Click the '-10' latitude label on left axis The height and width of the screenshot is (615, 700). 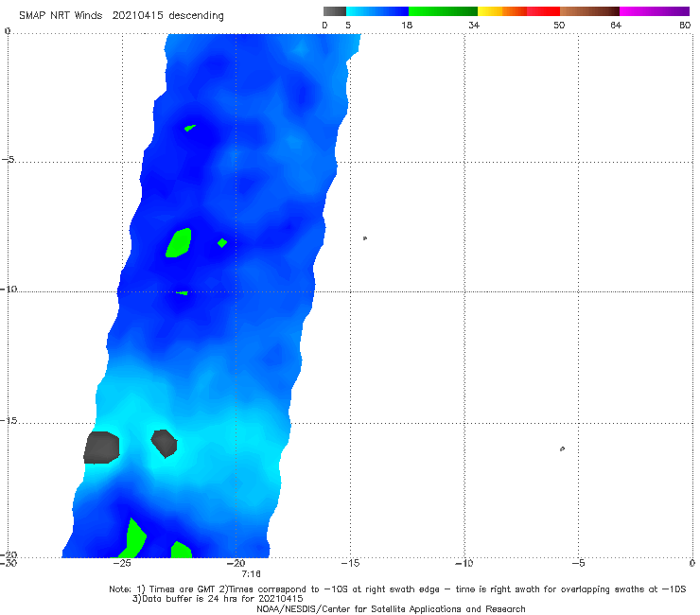[x=9, y=289]
